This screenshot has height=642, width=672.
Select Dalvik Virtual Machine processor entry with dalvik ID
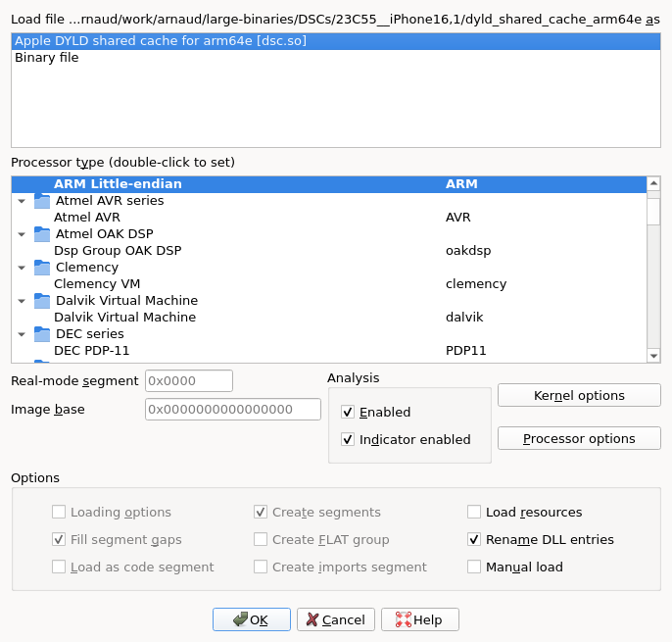point(329,318)
